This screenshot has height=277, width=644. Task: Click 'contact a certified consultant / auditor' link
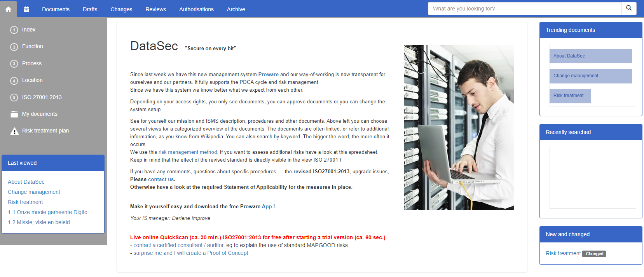point(179,245)
